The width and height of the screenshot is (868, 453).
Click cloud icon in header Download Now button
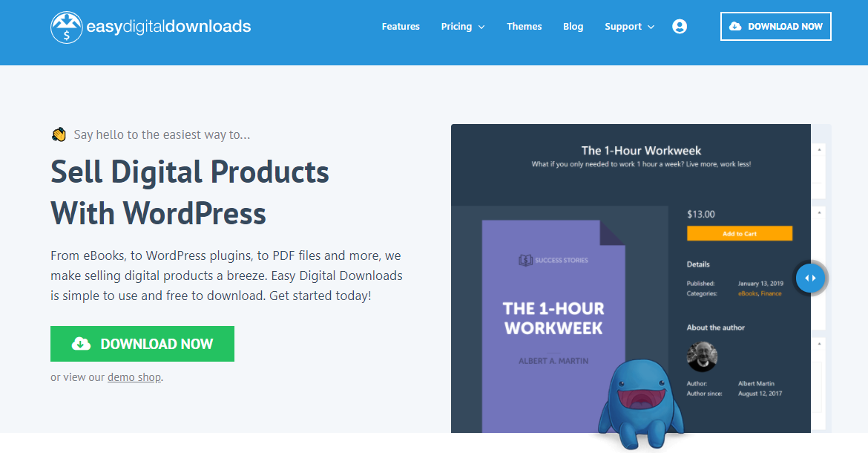[735, 26]
